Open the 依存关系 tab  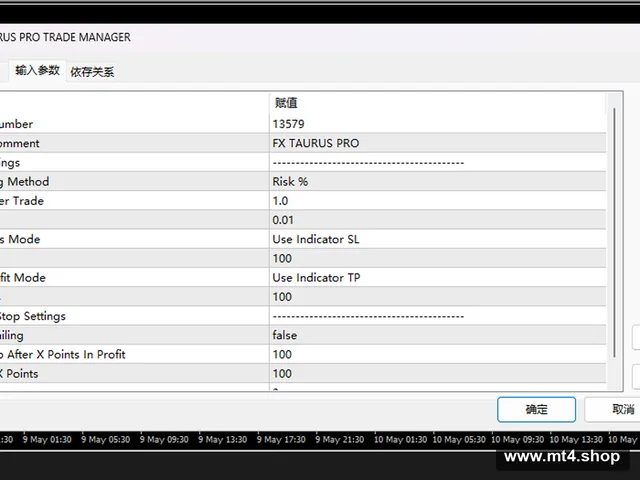coord(92,72)
